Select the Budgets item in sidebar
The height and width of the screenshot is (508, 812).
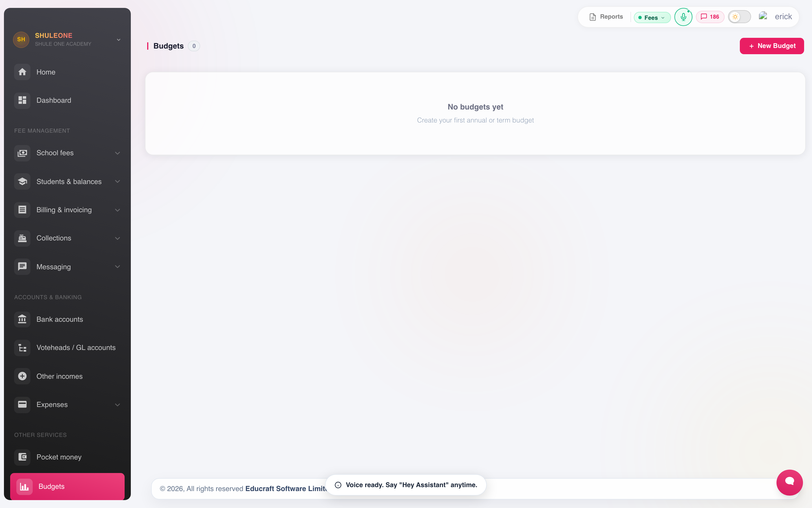pyautogui.click(x=67, y=487)
